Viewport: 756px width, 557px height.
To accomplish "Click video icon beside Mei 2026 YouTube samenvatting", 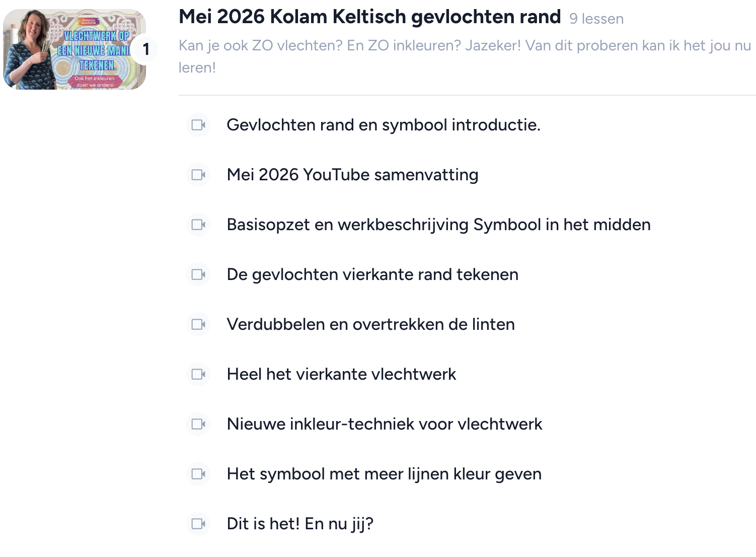I will tap(199, 175).
